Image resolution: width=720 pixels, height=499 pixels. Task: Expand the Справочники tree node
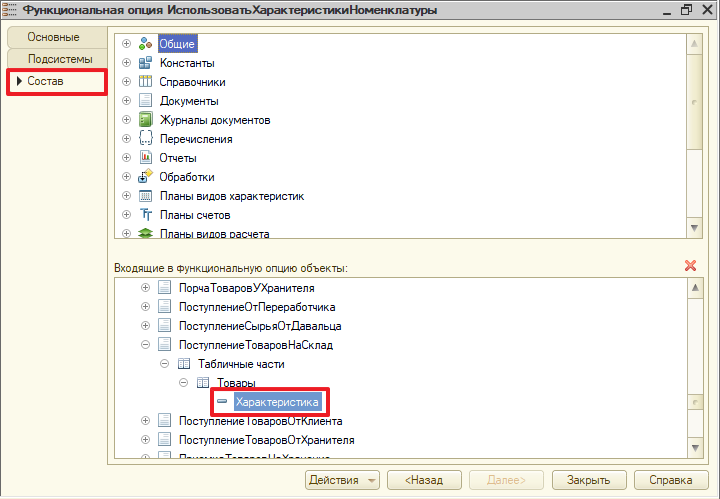[126, 82]
